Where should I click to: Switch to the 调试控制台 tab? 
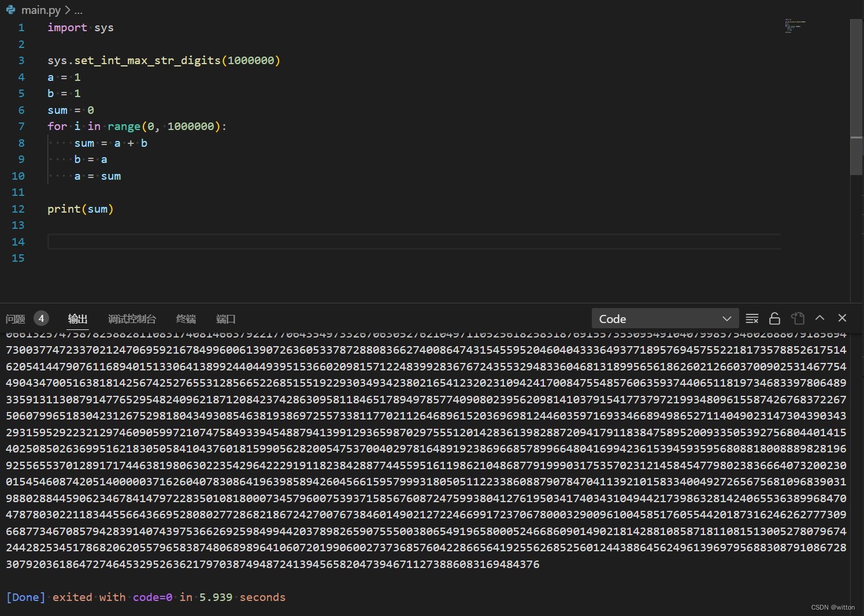click(x=132, y=319)
